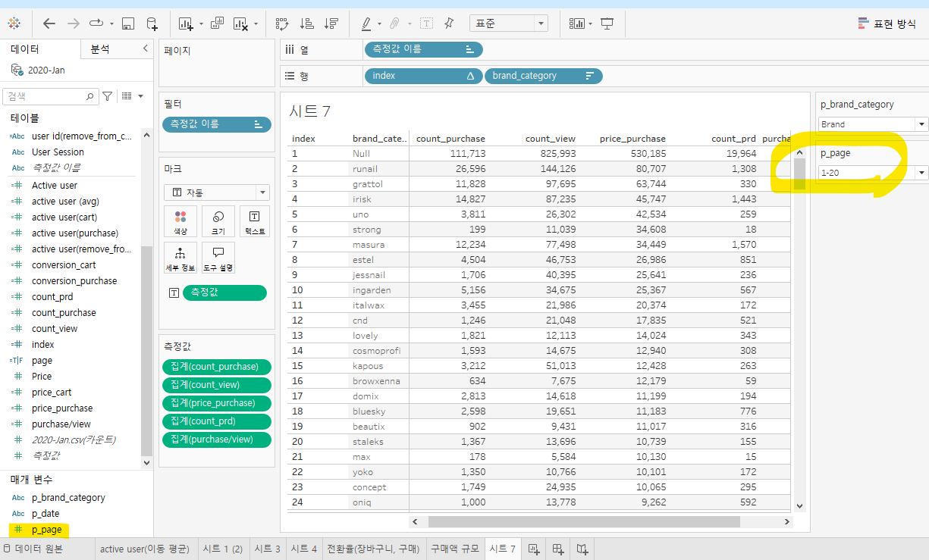The height and width of the screenshot is (560, 929).
Task: Open sheet tab 시트 4
Action: tap(304, 549)
